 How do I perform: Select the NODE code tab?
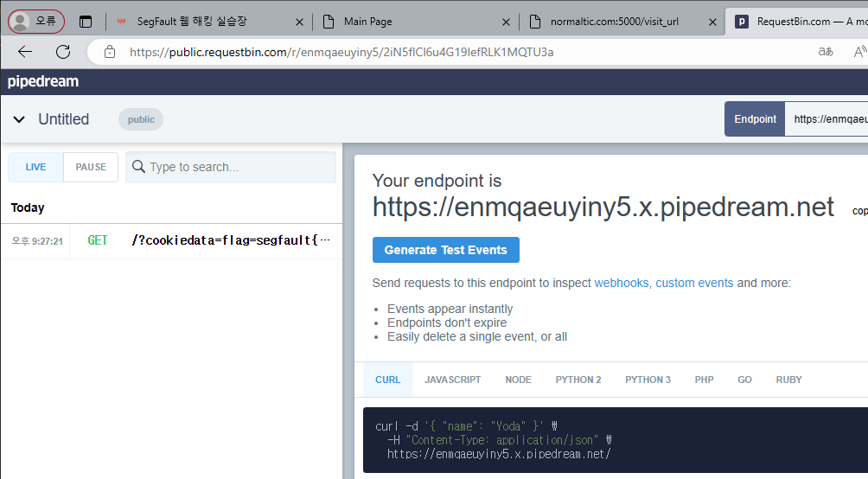(x=518, y=380)
